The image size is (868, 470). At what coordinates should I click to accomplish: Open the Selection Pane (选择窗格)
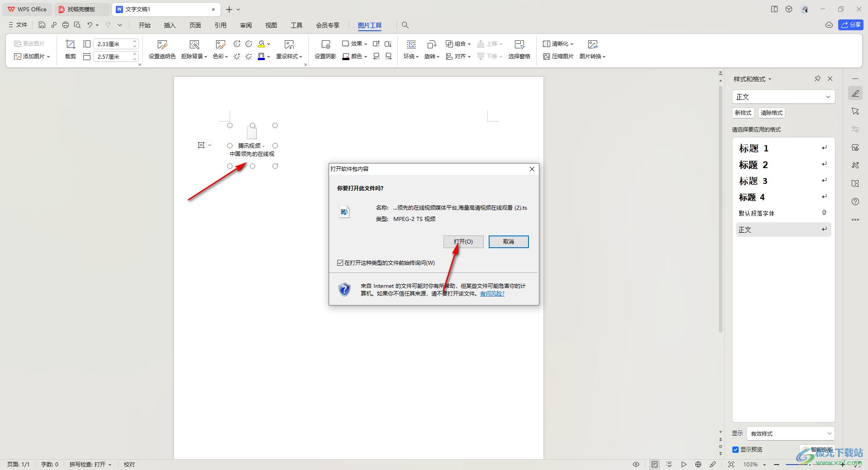(519, 49)
